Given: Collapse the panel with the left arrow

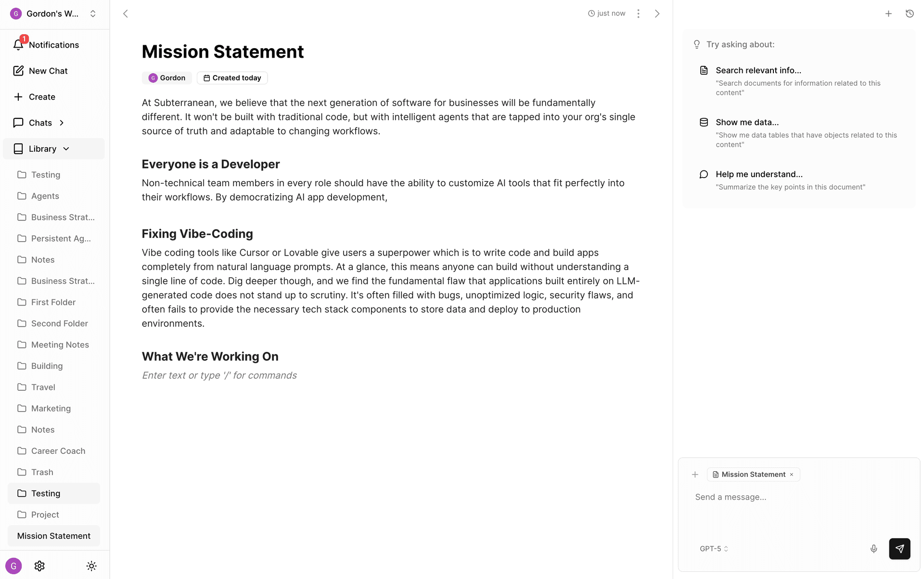Looking at the screenshot, I should point(125,13).
